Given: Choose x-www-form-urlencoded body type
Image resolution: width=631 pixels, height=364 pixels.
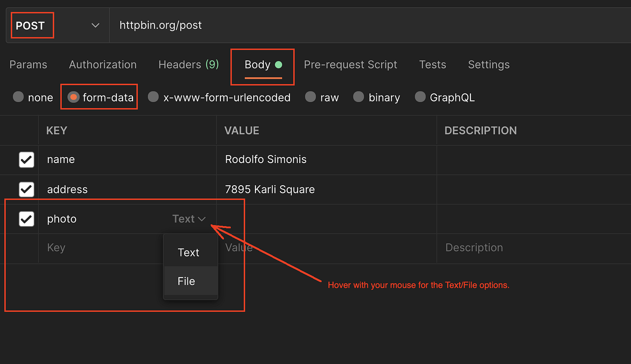Looking at the screenshot, I should pyautogui.click(x=154, y=97).
